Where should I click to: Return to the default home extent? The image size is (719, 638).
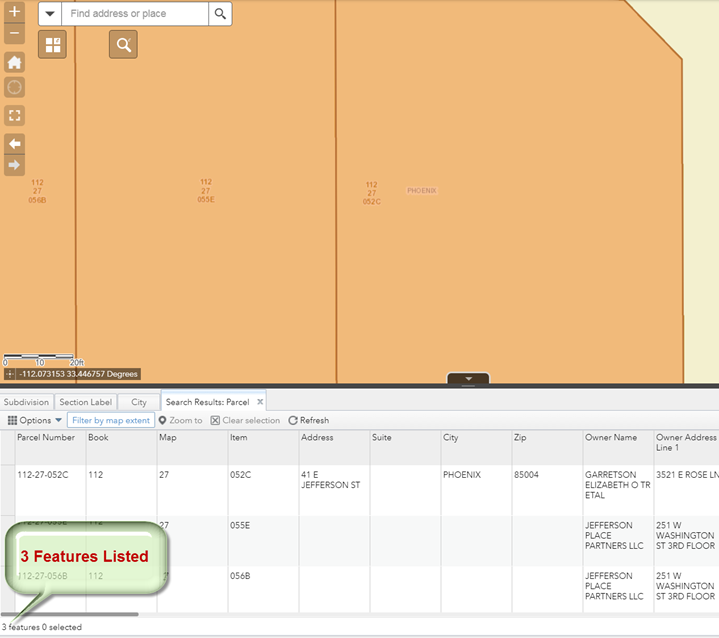15,62
